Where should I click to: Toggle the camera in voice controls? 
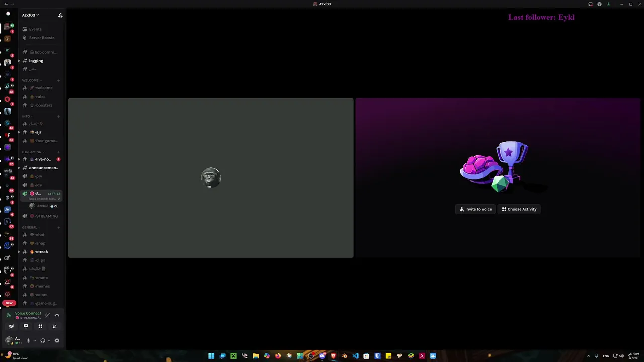click(11, 326)
